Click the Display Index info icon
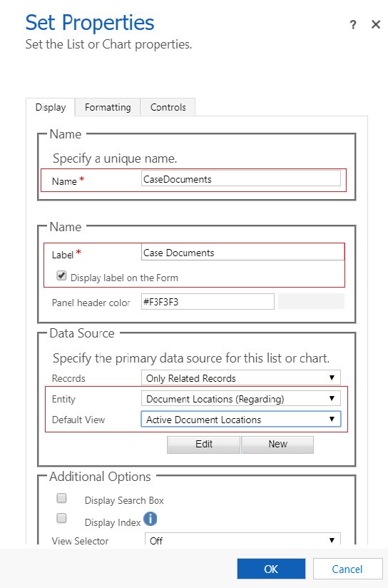The image size is (388, 588). 150,519
